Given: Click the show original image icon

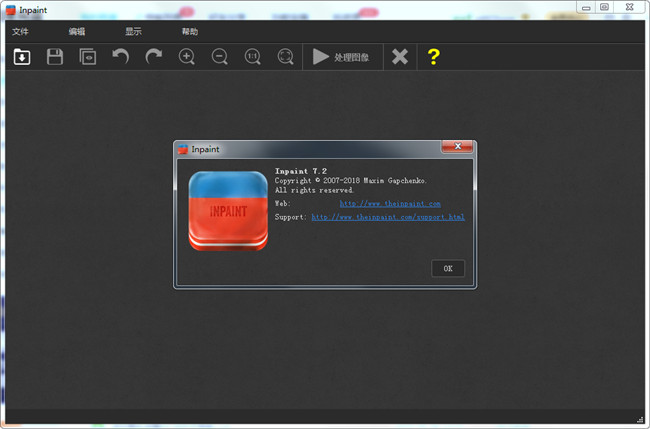Looking at the screenshot, I should tap(88, 57).
